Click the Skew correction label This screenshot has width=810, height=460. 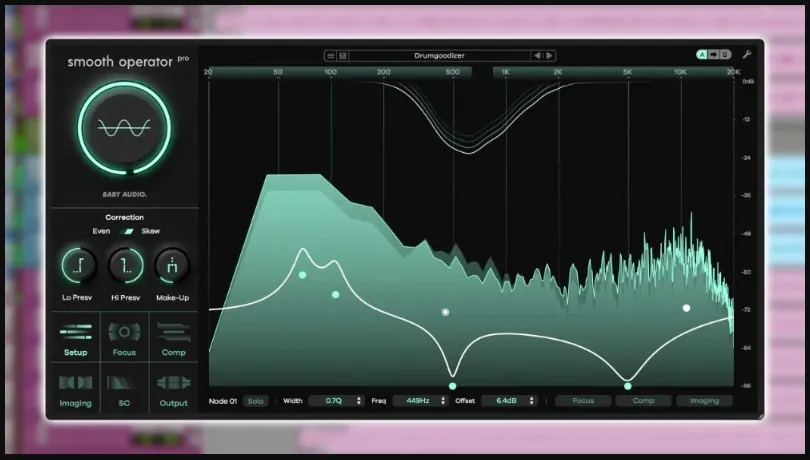pos(151,231)
